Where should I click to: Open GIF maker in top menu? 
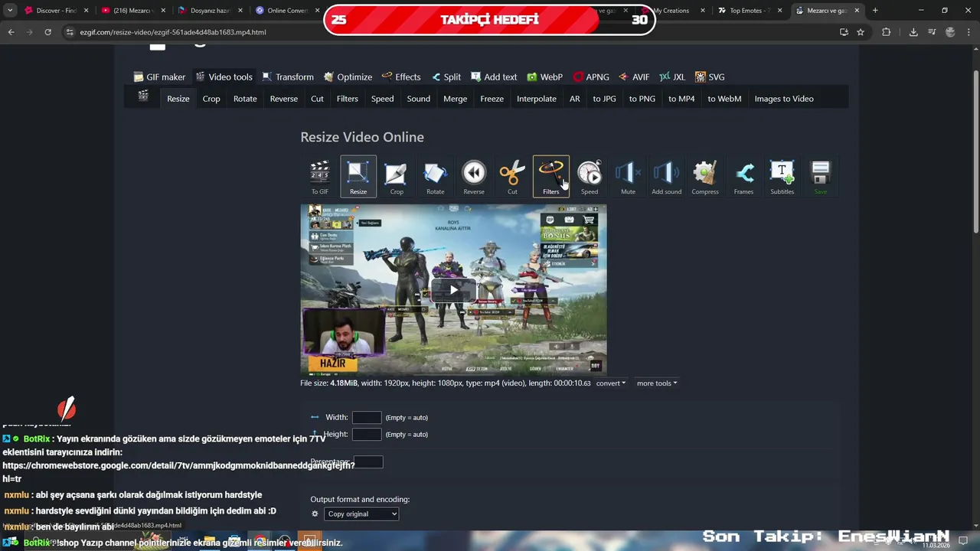tap(159, 77)
